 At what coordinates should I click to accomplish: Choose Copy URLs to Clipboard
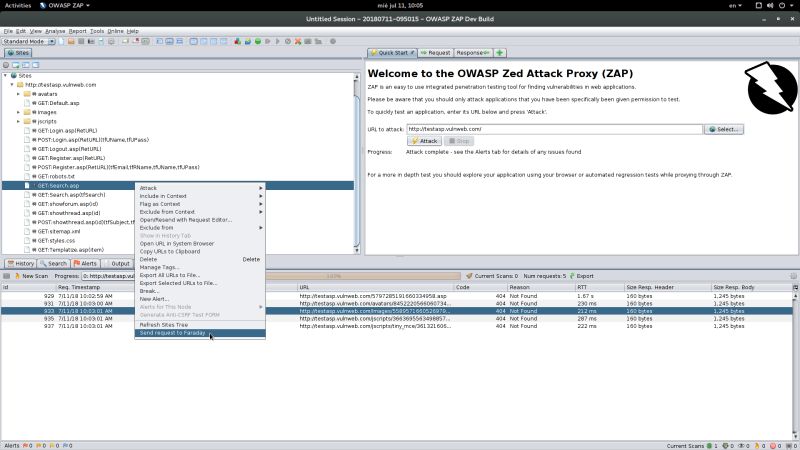point(200,252)
